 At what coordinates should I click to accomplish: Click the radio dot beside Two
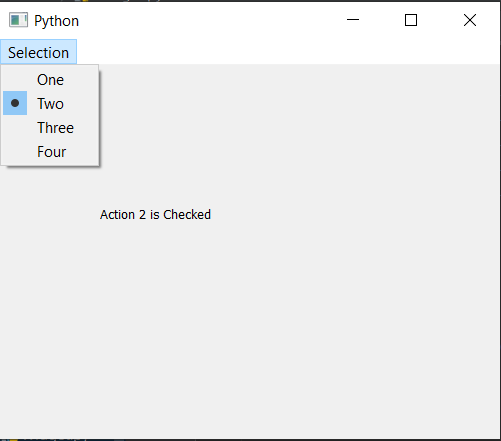click(15, 103)
